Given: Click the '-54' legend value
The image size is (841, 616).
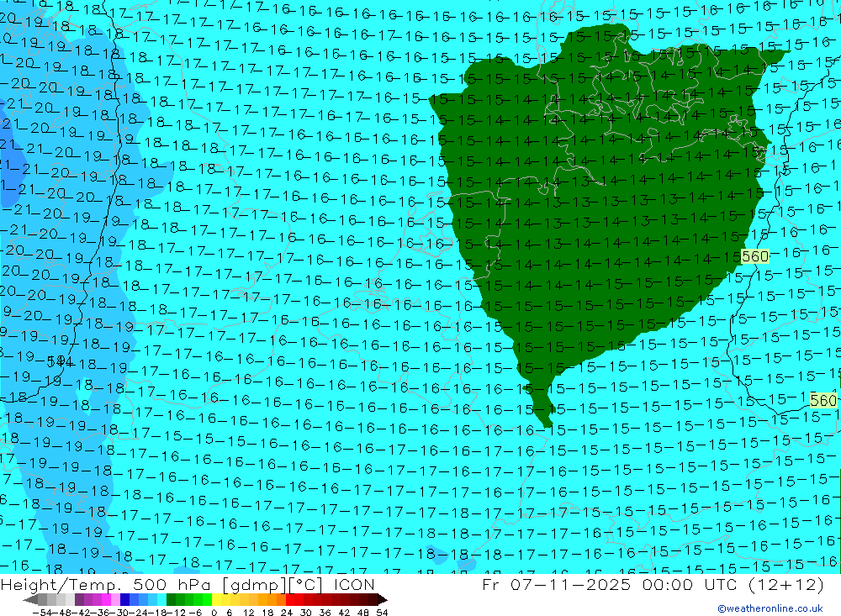Looking at the screenshot, I should pos(42,613).
